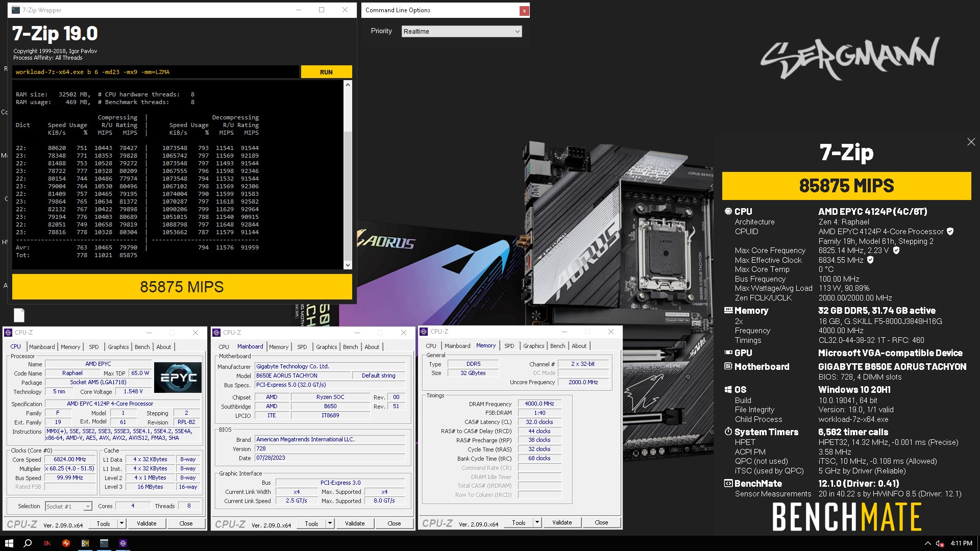Click Validate in the CPU-Z Mainboard window
980x551 pixels.
(x=355, y=523)
